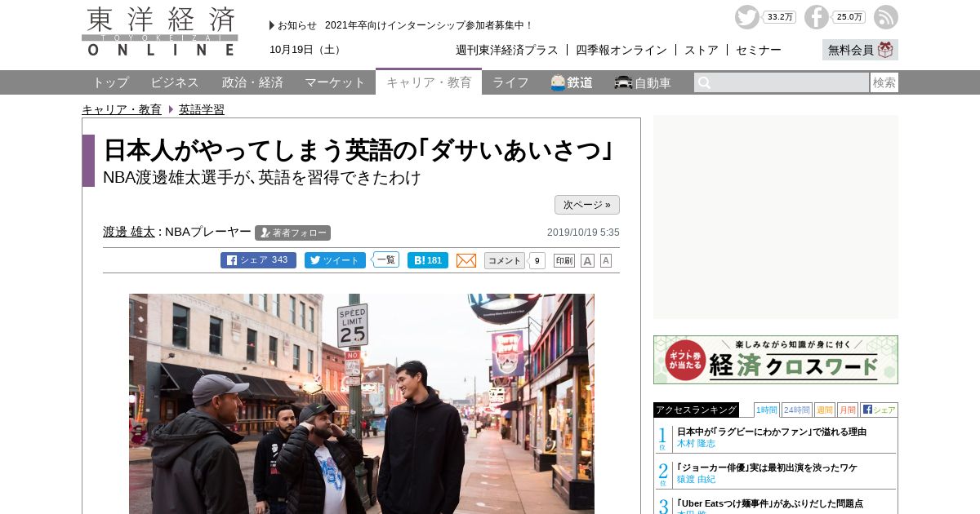Click the お知らせ notice arrow marker
980x514 pixels.
click(x=272, y=25)
